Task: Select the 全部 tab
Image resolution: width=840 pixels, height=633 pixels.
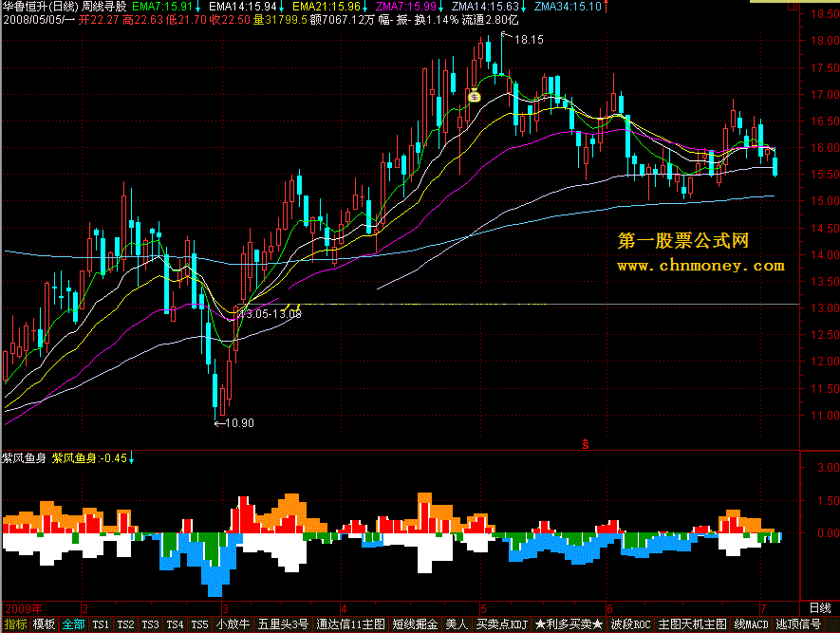Action: [73, 624]
